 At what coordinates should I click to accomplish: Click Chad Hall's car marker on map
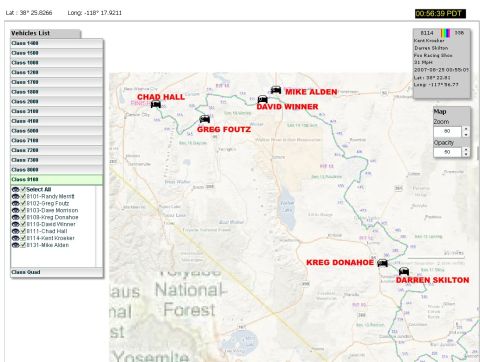point(156,105)
